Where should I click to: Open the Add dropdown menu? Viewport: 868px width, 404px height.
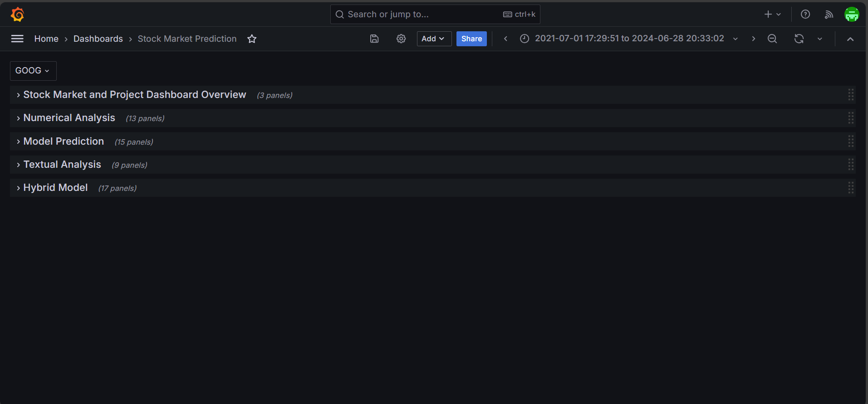434,39
